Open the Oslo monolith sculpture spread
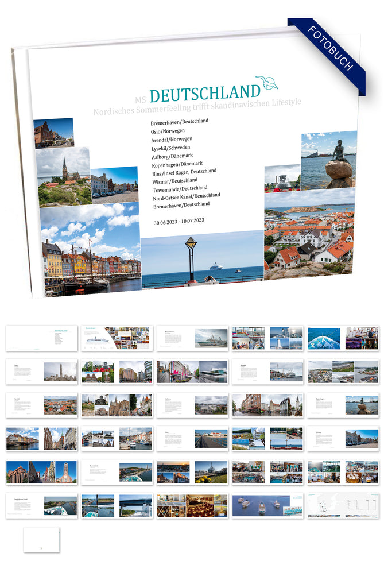The image size is (384, 588). pyautogui.click(x=42, y=372)
